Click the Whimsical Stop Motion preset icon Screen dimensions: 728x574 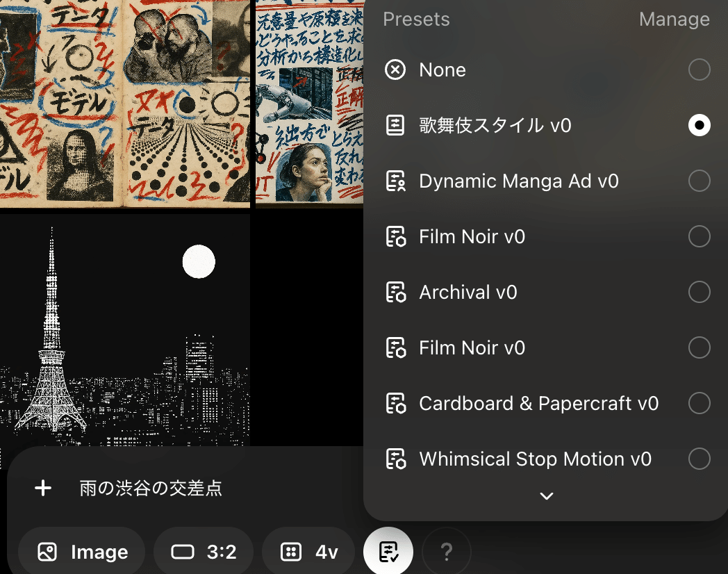coord(395,459)
